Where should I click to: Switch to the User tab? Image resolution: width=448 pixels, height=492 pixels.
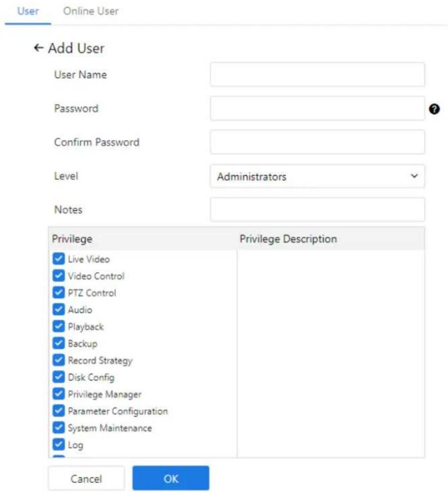[x=28, y=11]
